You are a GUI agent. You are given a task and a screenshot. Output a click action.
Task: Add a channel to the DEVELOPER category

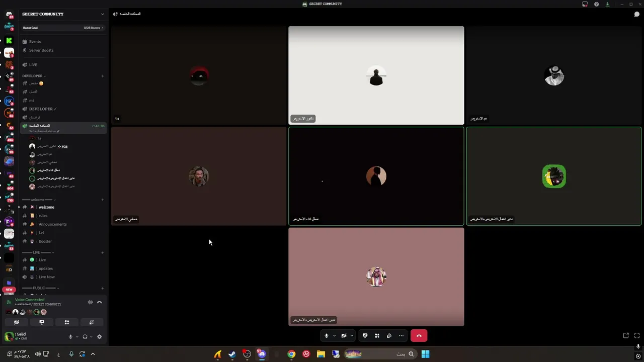tap(103, 76)
